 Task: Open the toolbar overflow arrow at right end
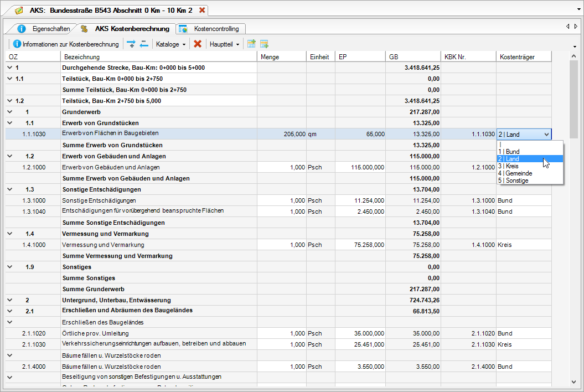(575, 47)
